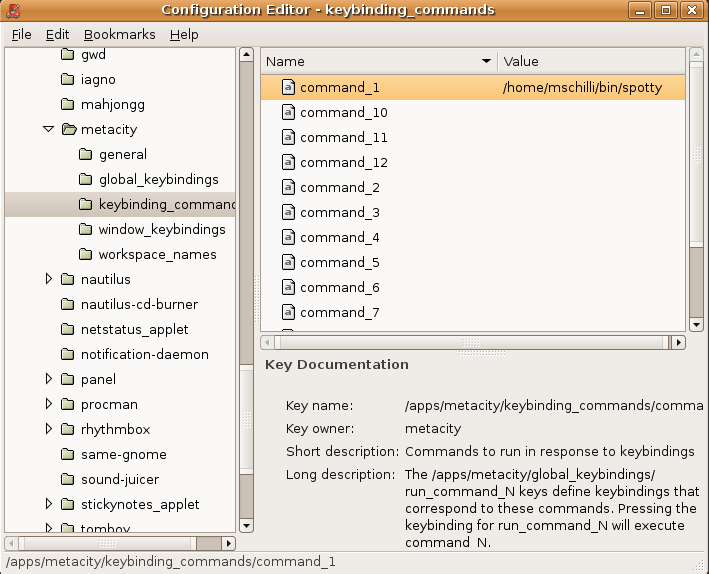Click the key list scroll-down arrow
This screenshot has height=574, width=709.
click(x=696, y=324)
